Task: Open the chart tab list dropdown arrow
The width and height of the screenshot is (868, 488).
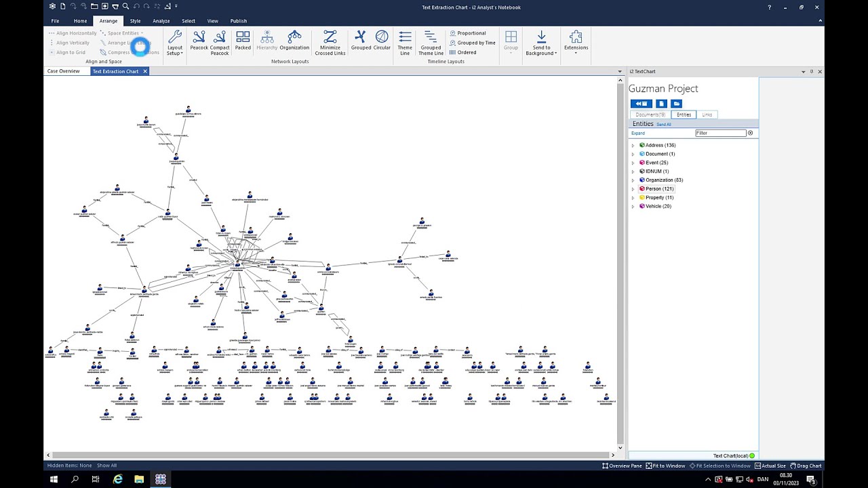Action: [619, 71]
